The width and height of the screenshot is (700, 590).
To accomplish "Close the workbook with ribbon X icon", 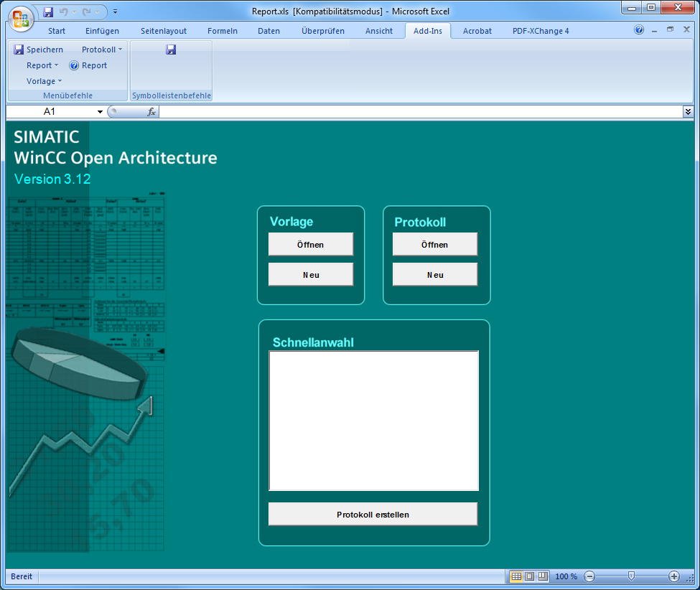I will coord(686,29).
